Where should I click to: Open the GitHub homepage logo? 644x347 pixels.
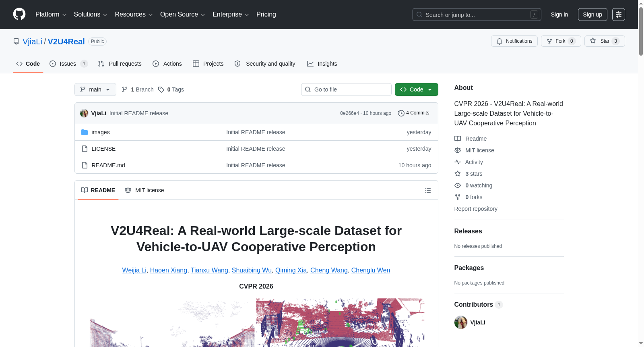click(x=19, y=15)
